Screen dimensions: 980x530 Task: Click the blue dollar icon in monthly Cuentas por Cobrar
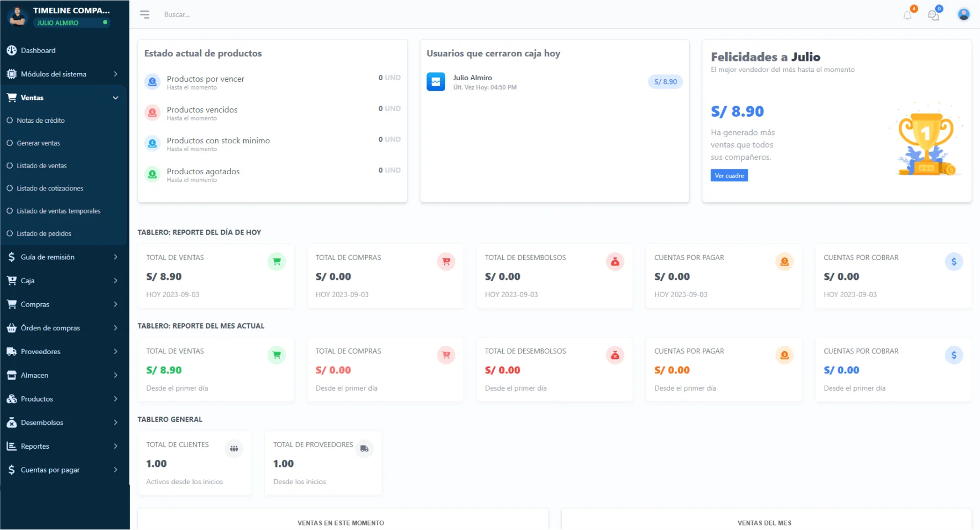[953, 355]
